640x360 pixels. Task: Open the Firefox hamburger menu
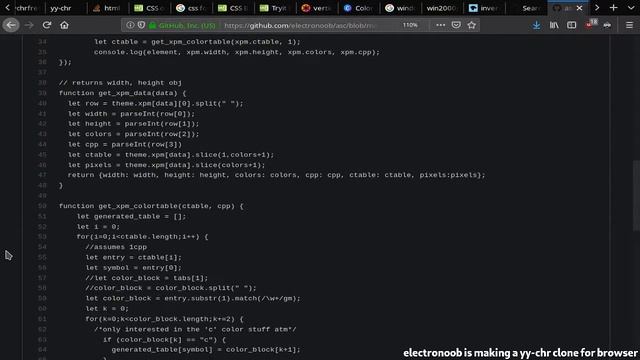[x=629, y=25]
